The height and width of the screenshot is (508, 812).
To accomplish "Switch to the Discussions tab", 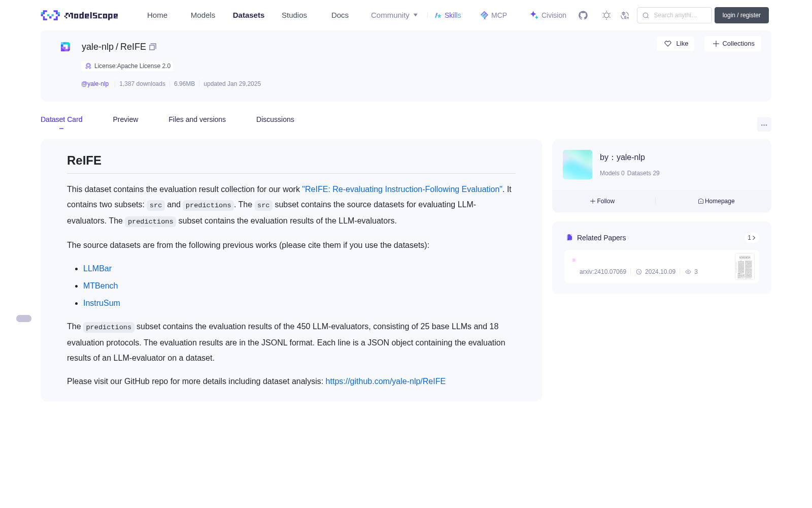I will click(x=275, y=119).
